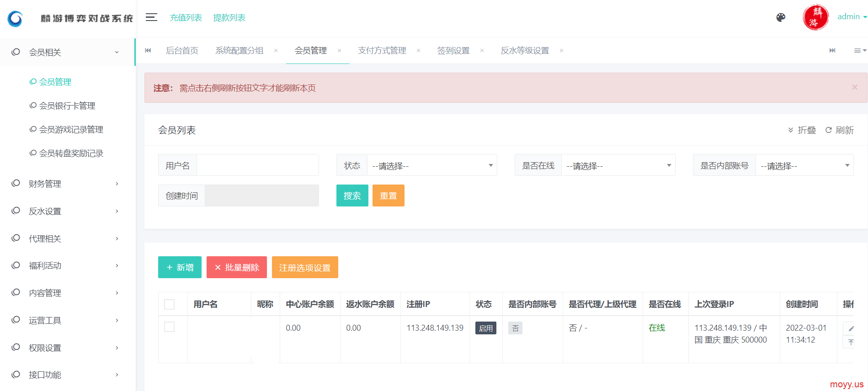Click the orange 重置 button

pyautogui.click(x=389, y=195)
